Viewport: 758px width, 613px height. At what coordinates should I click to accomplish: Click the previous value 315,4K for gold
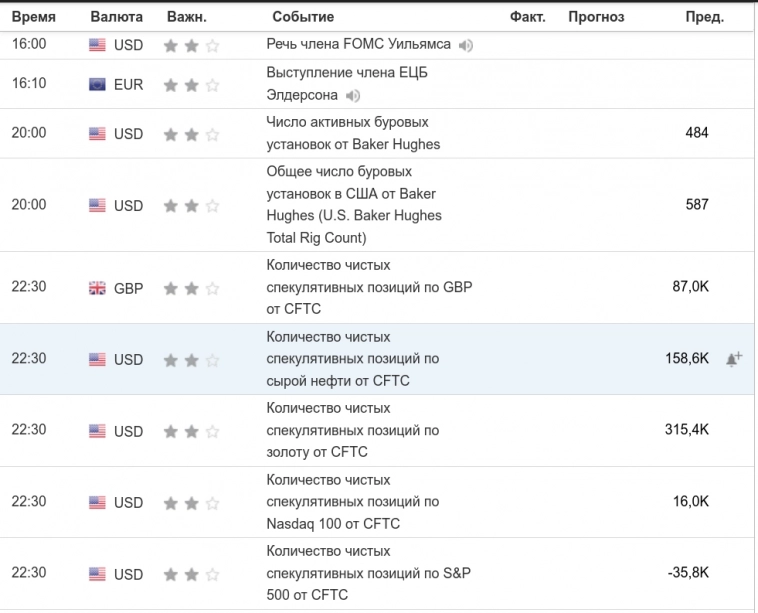click(x=686, y=430)
